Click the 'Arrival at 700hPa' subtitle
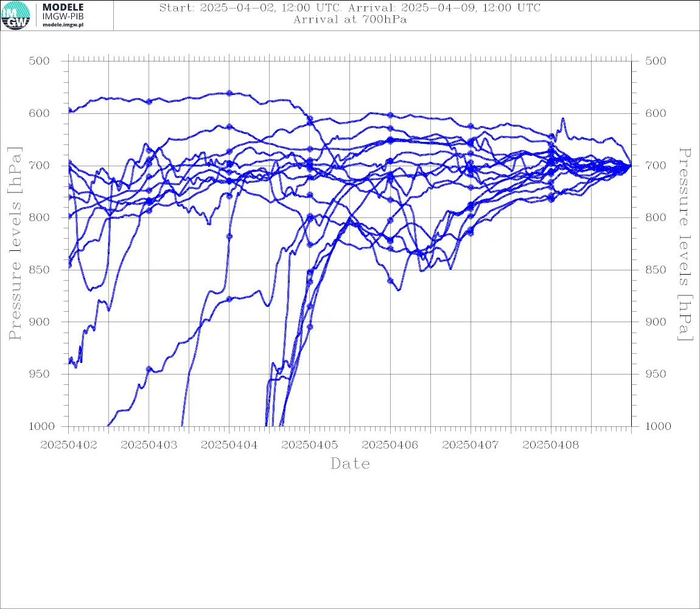The width and height of the screenshot is (700, 609). 350,19
